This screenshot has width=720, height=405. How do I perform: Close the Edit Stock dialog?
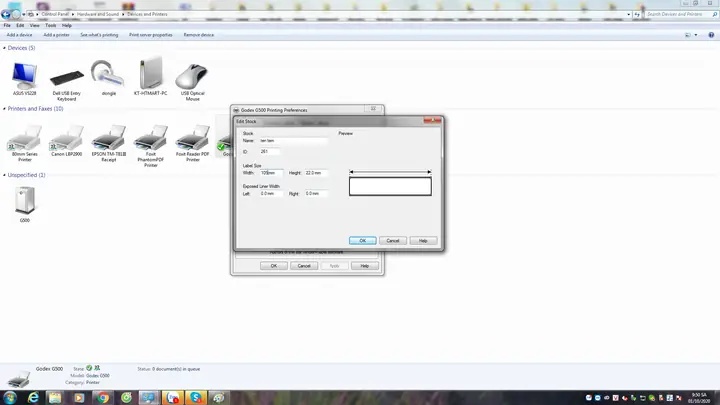[x=432, y=120]
